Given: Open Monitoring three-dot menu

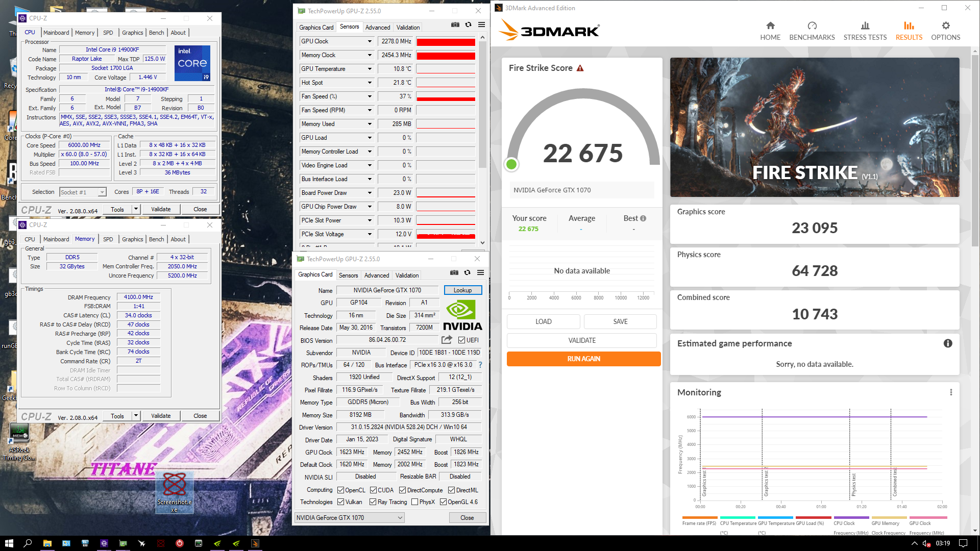Looking at the screenshot, I should (951, 392).
